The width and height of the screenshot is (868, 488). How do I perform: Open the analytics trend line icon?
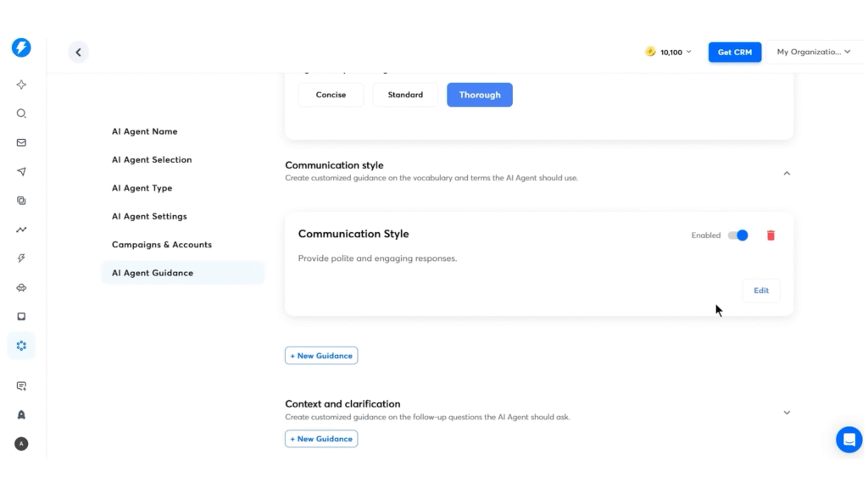point(21,230)
